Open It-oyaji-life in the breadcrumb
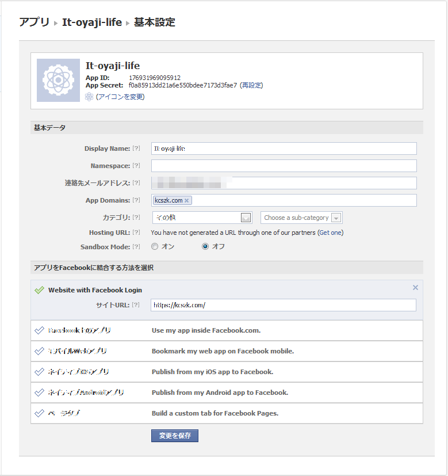 [92, 22]
